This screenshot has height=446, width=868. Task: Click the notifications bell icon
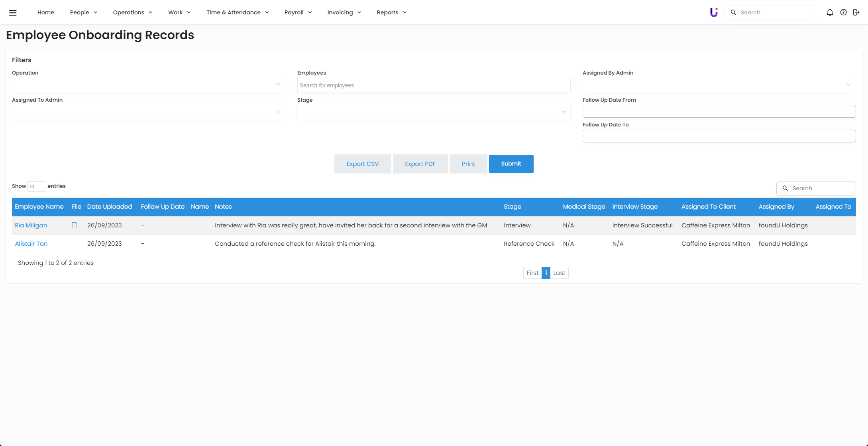[830, 12]
